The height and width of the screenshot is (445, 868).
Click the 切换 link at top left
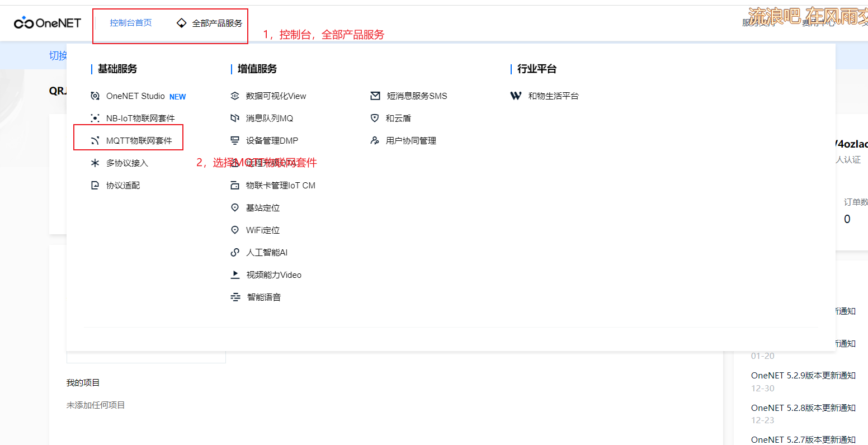pyautogui.click(x=58, y=55)
